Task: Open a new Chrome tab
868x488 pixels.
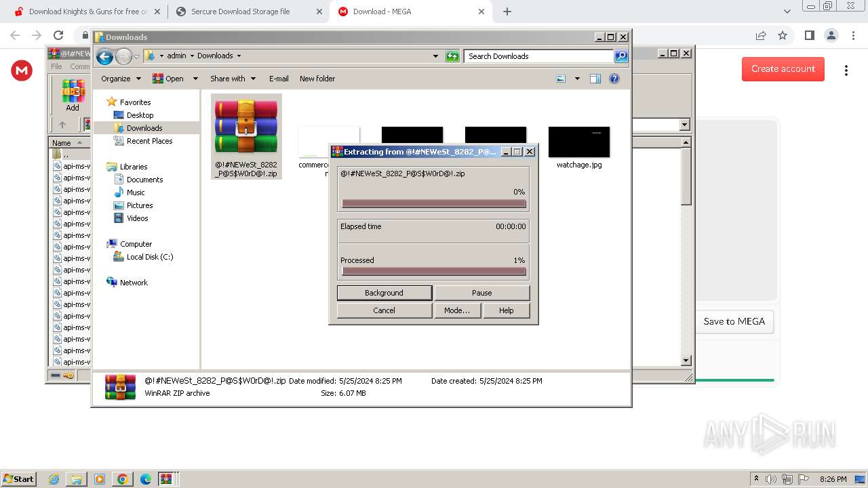Action: 507,12
